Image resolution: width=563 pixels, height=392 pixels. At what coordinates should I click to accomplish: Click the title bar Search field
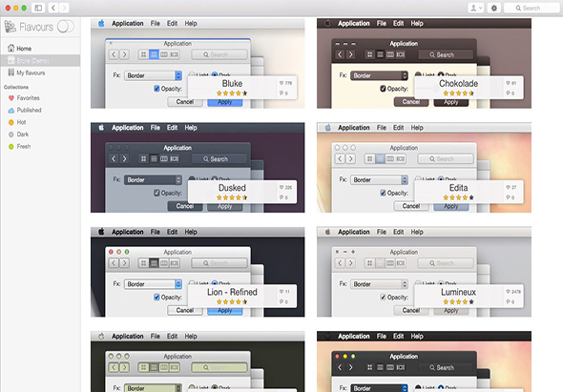point(532,8)
